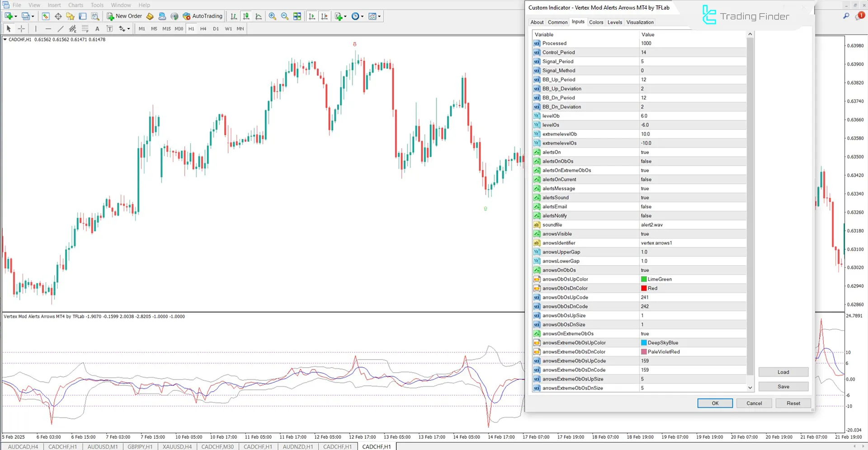Select the Crosshair tool

[x=21, y=28]
